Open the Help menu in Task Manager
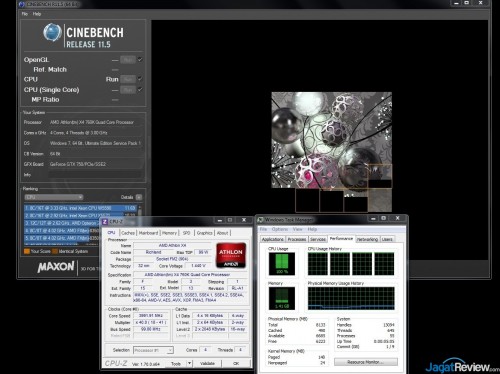This screenshot has width=500, height=374. pos(312,229)
